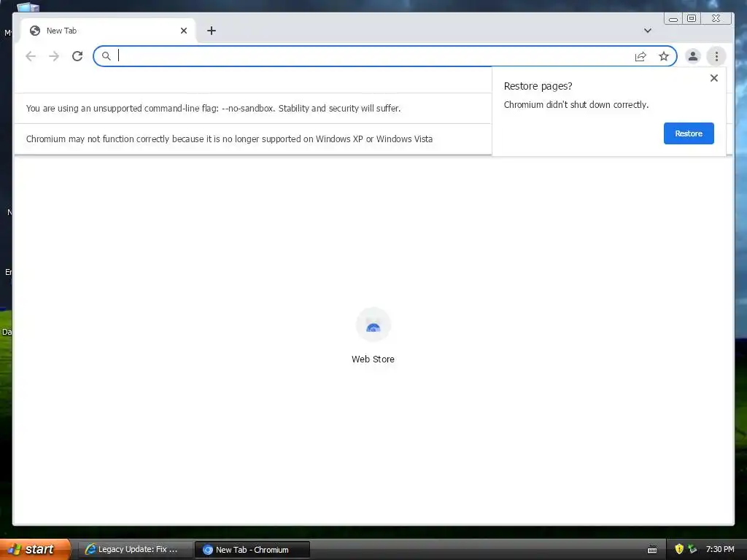The width and height of the screenshot is (747, 560).
Task: Close the Chromium window
Action: click(x=716, y=18)
